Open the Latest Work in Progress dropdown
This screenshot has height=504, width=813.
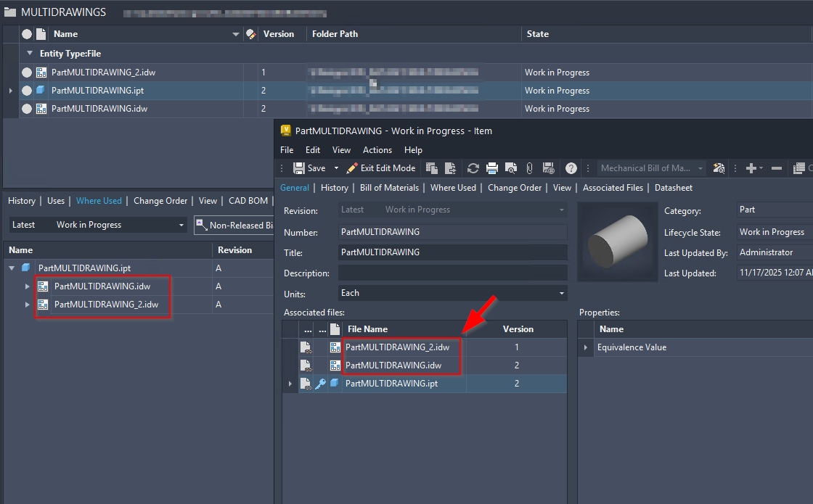tap(98, 225)
